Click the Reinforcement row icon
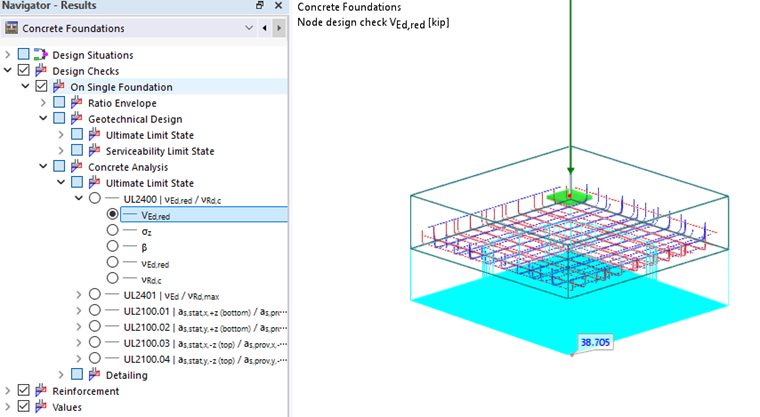The height and width of the screenshot is (417, 760). [x=41, y=390]
